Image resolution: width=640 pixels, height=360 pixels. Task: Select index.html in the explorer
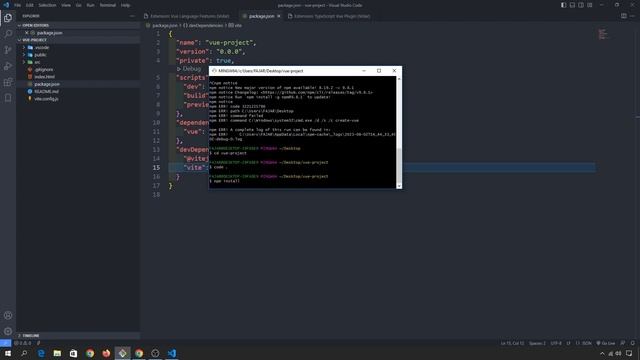[x=44, y=77]
